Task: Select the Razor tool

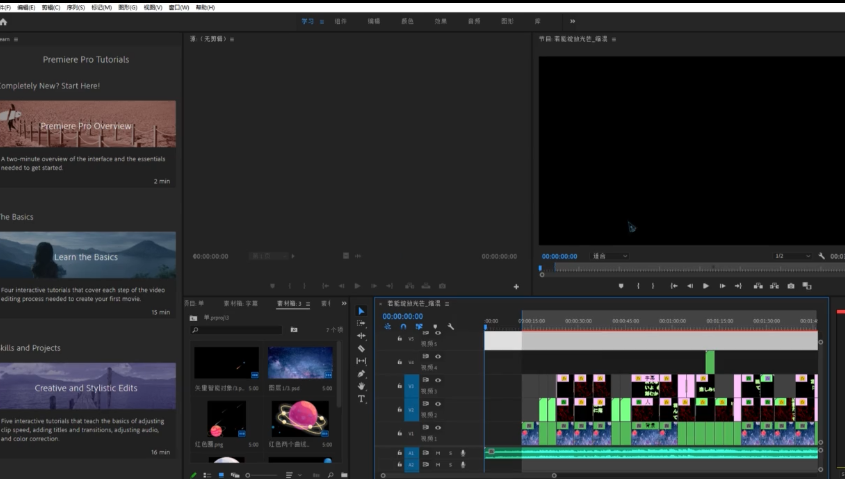Action: pyautogui.click(x=361, y=349)
